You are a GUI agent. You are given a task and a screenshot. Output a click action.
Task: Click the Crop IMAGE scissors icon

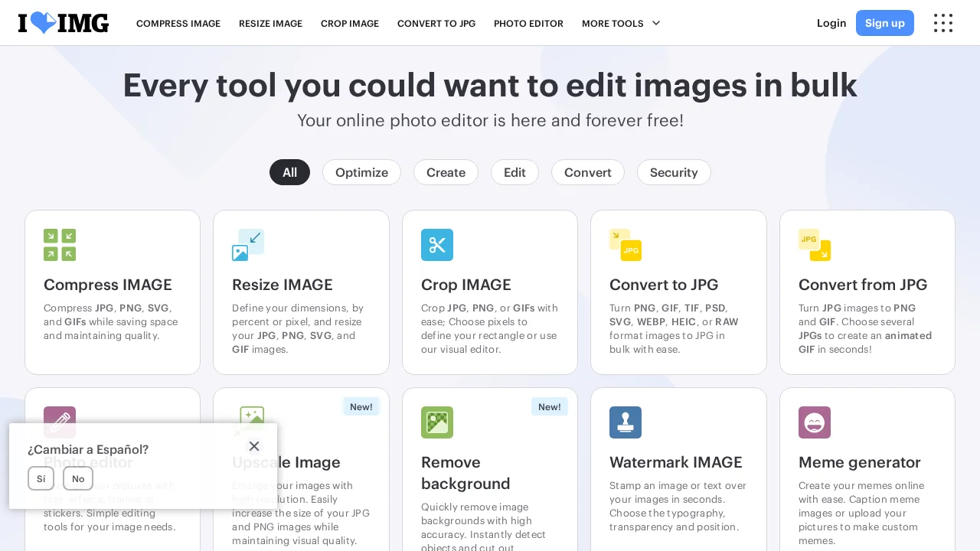(437, 245)
